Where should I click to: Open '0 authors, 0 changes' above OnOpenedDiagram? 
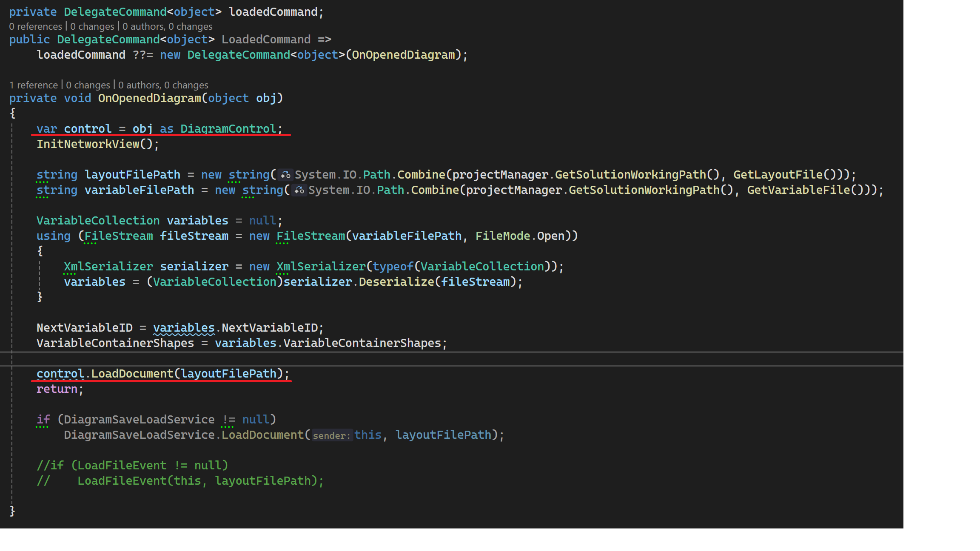163,85
